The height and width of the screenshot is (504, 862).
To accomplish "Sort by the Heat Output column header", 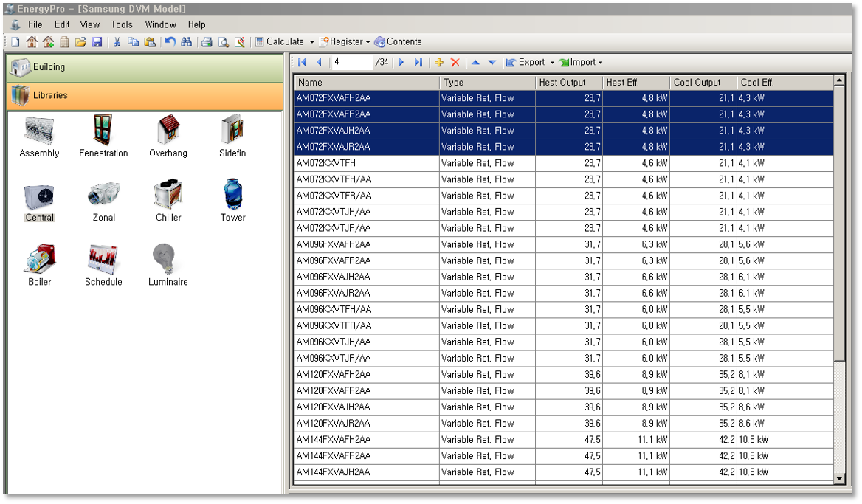I will [569, 83].
